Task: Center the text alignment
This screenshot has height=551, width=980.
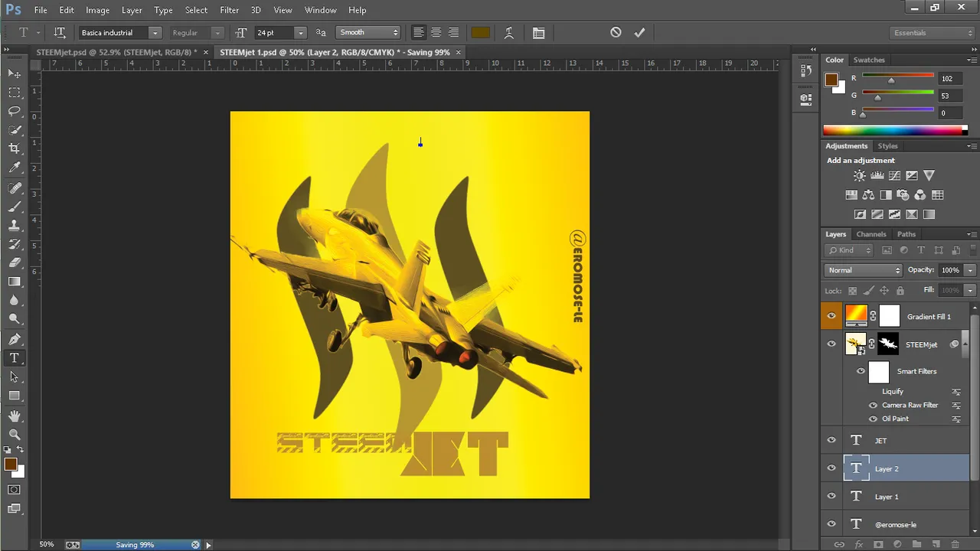Action: 436,33
